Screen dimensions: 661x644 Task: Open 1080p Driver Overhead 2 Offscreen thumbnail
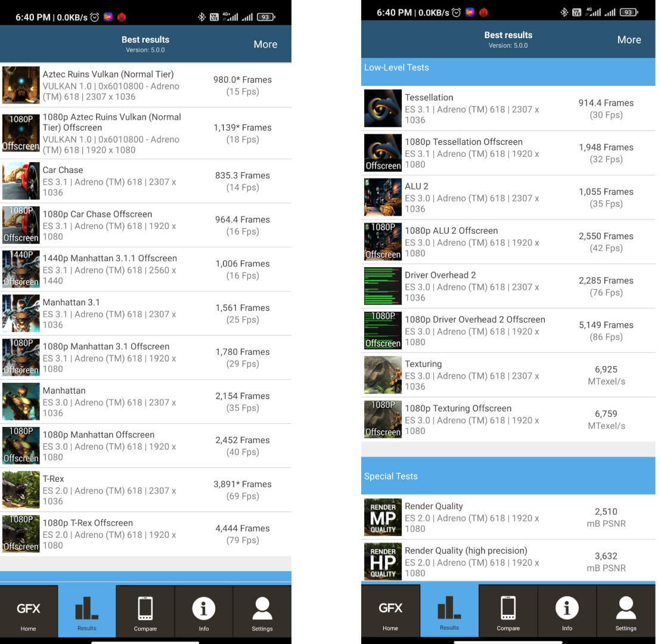pos(383,330)
